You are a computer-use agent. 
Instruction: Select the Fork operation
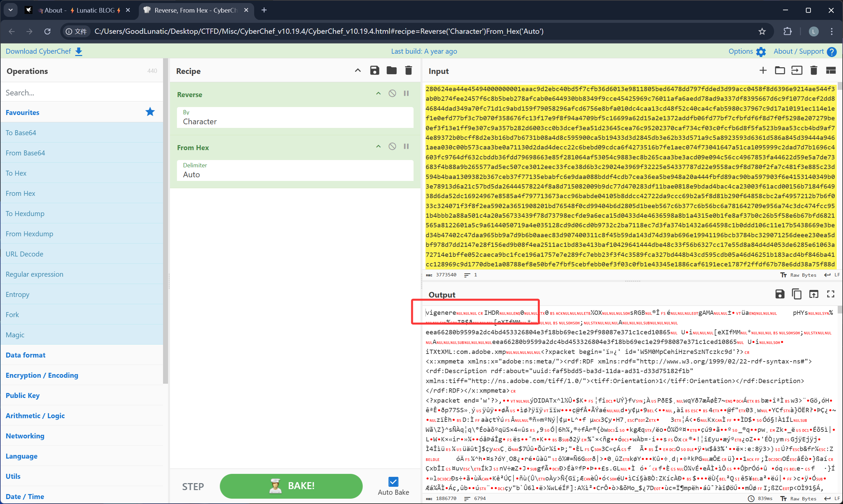(82, 314)
